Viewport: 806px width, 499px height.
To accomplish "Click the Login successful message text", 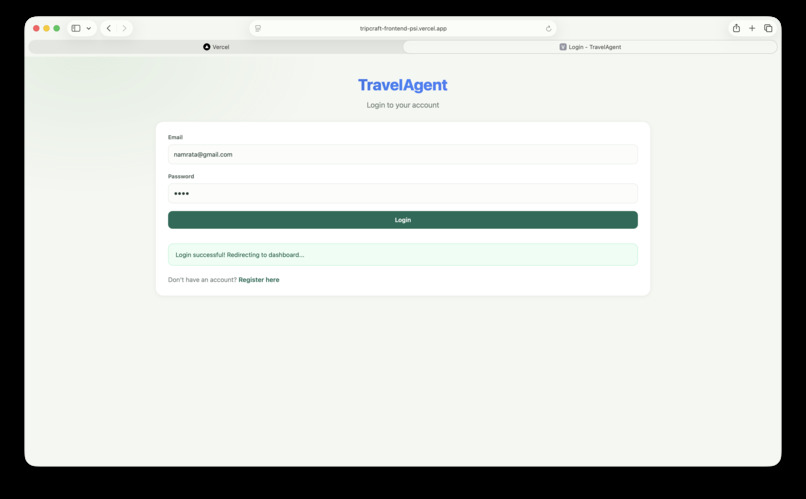I will pyautogui.click(x=240, y=254).
